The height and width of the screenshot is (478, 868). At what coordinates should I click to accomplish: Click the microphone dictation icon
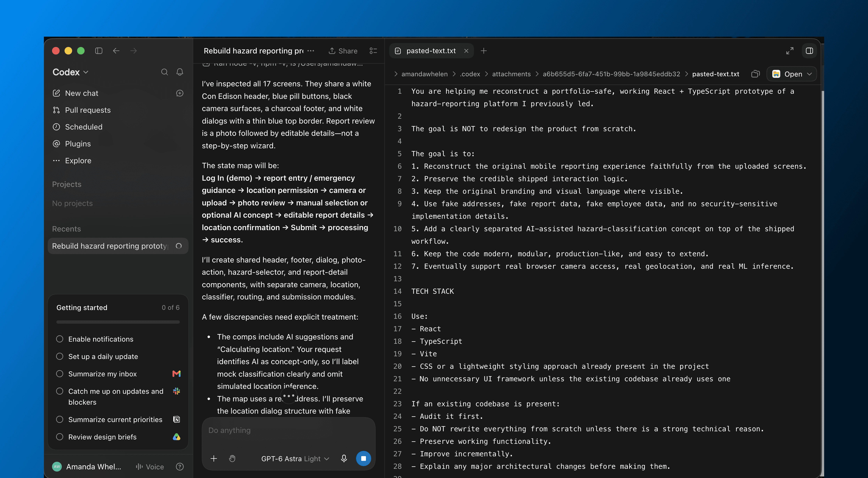344,459
